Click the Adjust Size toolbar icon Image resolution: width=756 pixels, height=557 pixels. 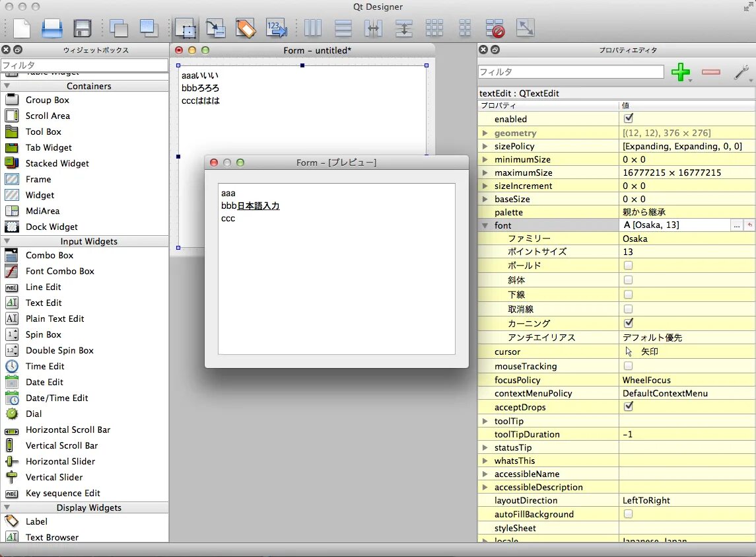[x=525, y=28]
